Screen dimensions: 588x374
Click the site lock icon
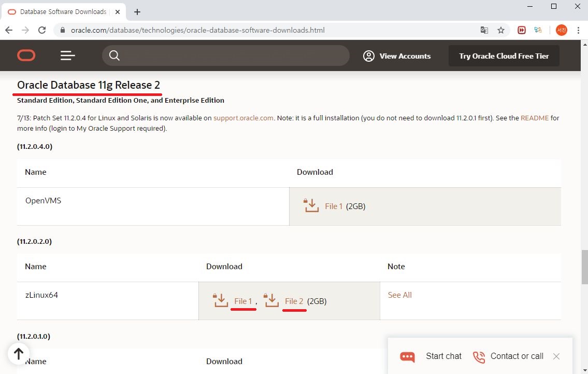(x=63, y=30)
